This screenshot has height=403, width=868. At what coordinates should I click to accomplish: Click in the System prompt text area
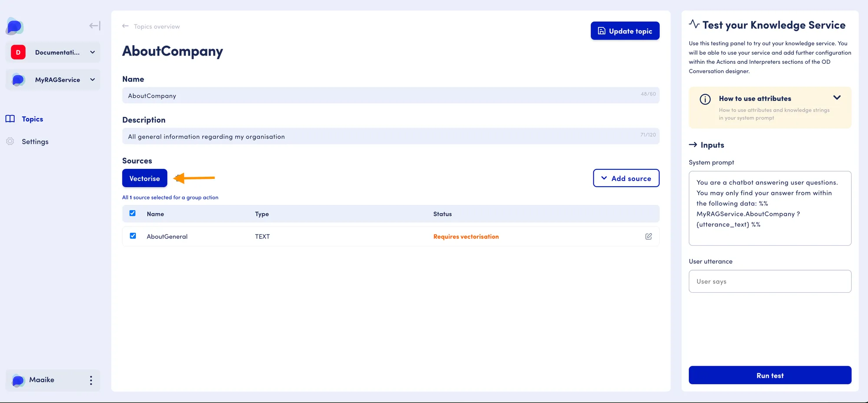(x=770, y=208)
